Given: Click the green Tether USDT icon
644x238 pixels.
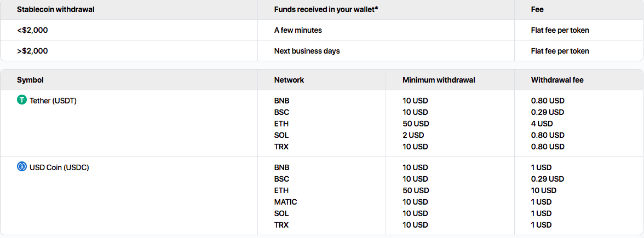Looking at the screenshot, I should pyautogui.click(x=22, y=100).
